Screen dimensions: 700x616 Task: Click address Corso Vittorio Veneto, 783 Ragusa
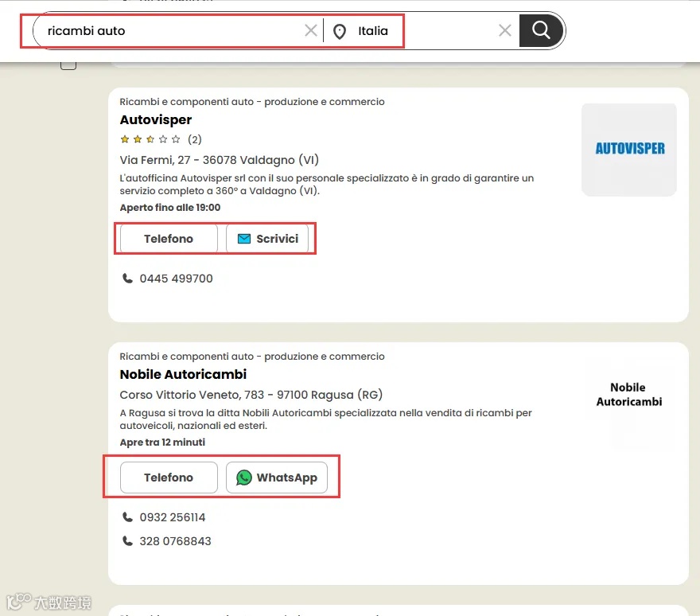tap(251, 395)
